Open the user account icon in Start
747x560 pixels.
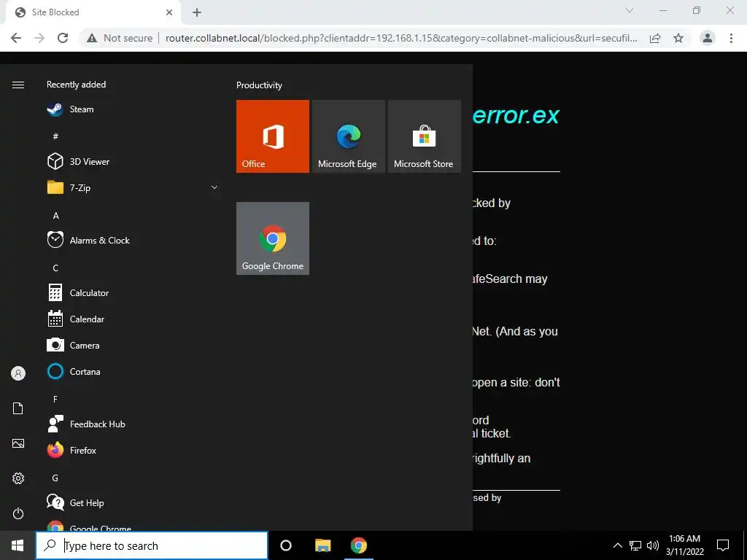[x=18, y=373]
